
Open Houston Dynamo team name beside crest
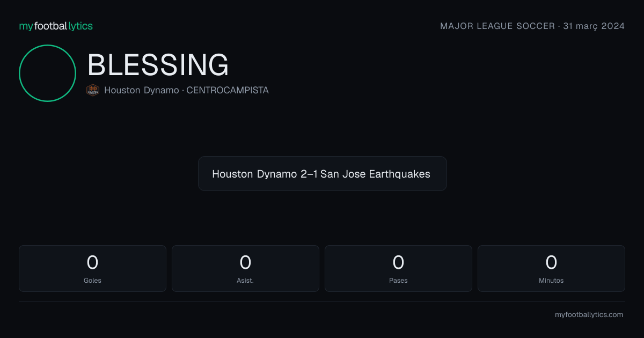click(142, 90)
